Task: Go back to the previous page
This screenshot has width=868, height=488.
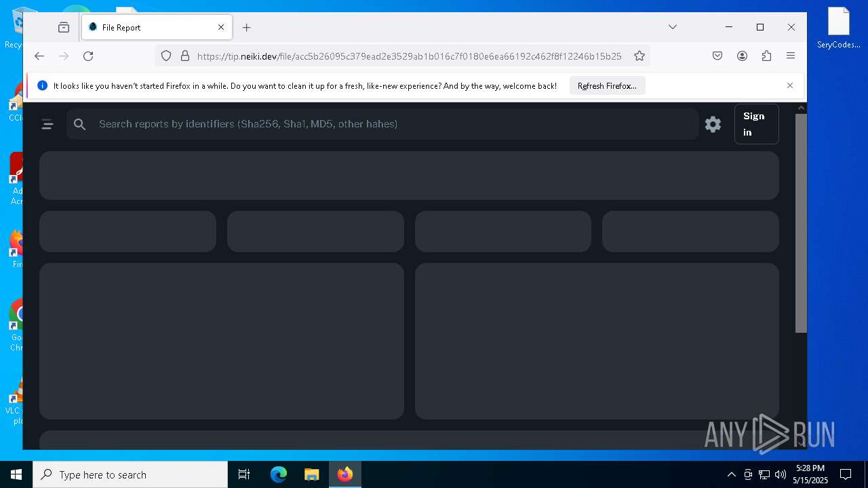Action: point(39,56)
